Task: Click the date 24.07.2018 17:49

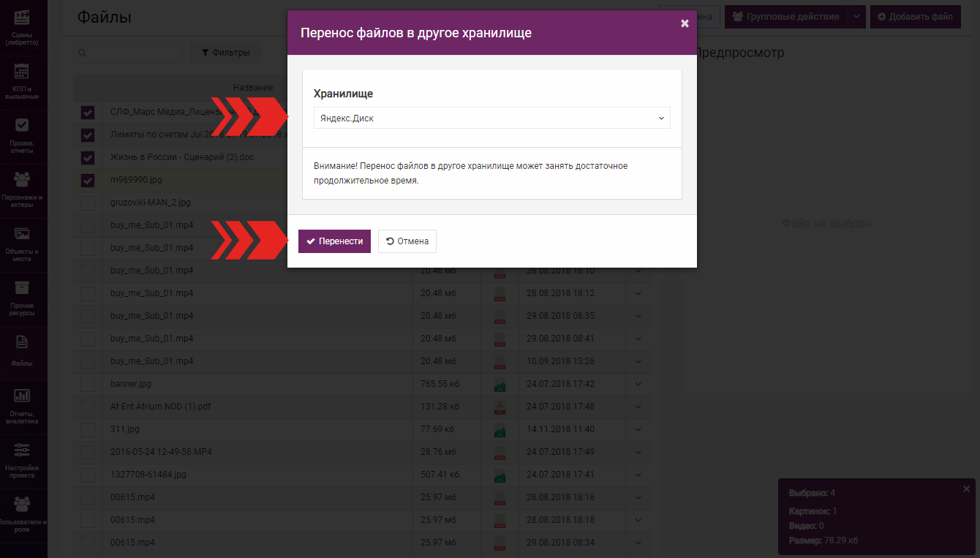Action: point(560,452)
